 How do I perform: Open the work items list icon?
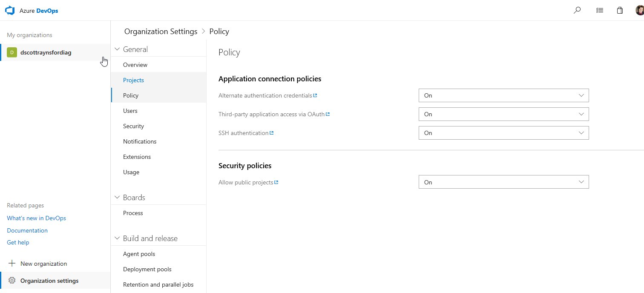click(600, 11)
